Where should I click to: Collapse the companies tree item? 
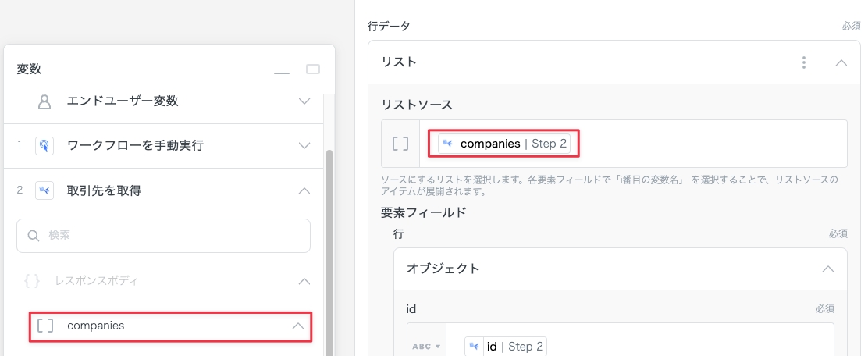coord(297,326)
